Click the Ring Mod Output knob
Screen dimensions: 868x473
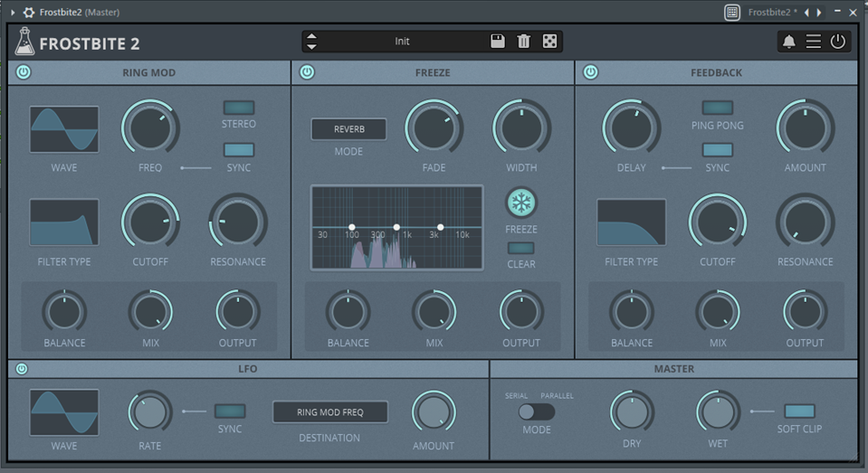238,312
